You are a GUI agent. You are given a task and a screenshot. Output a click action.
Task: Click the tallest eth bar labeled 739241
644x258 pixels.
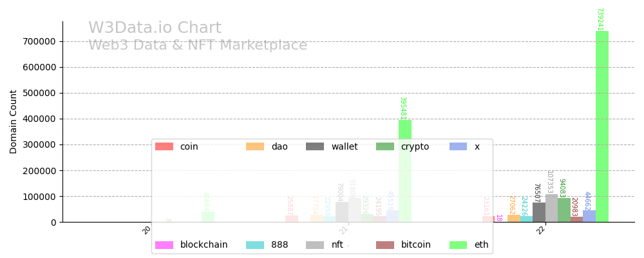click(x=602, y=129)
